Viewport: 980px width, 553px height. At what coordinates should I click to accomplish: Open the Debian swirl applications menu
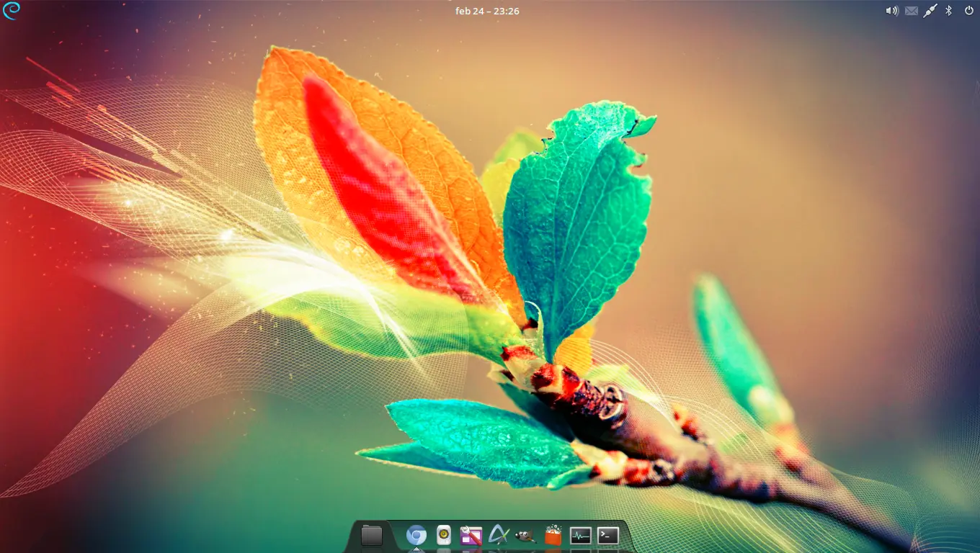pos(12,11)
